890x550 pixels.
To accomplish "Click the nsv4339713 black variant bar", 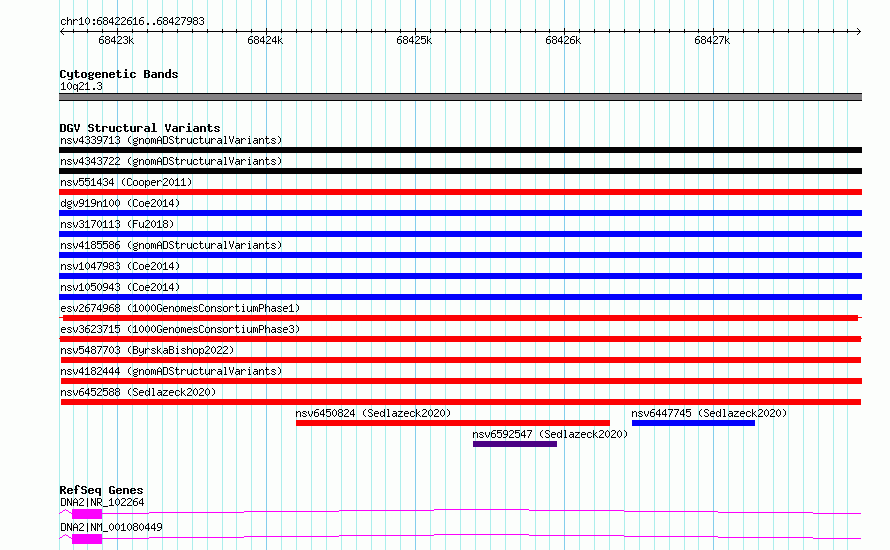I will click(460, 150).
